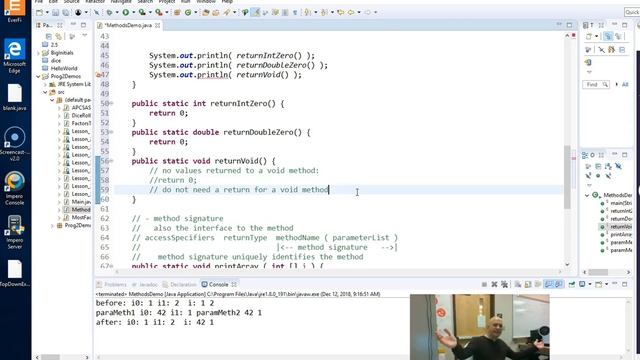Navigate back with the yellow left arrow

coord(351,13)
